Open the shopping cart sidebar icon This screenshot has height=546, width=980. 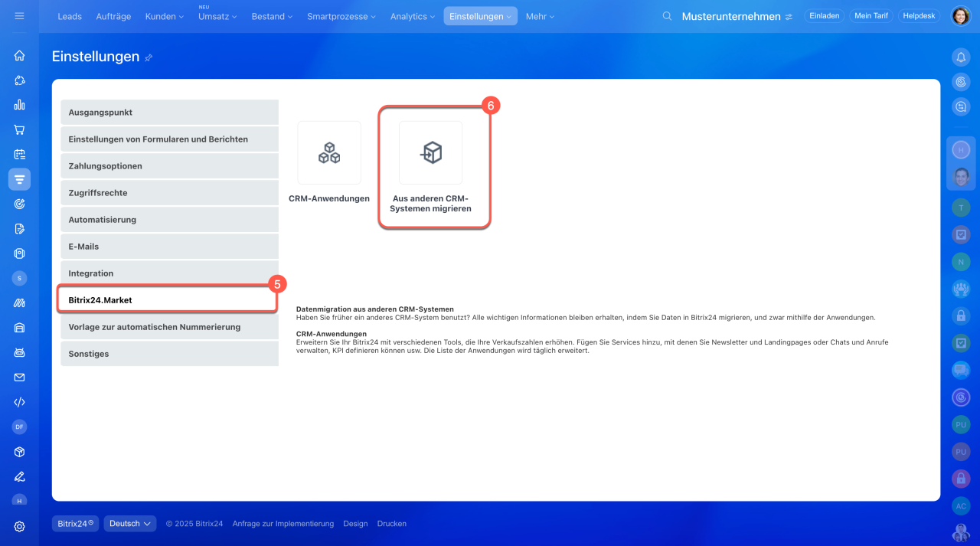click(x=19, y=129)
